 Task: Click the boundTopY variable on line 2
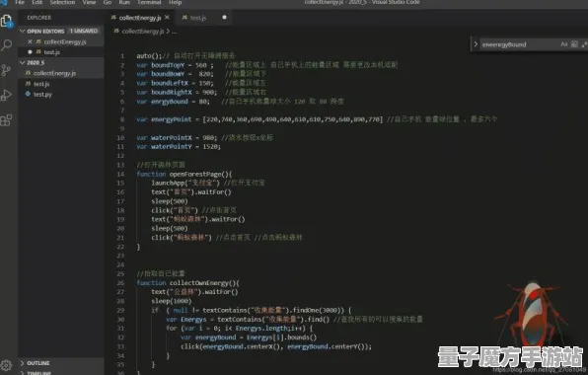point(168,65)
